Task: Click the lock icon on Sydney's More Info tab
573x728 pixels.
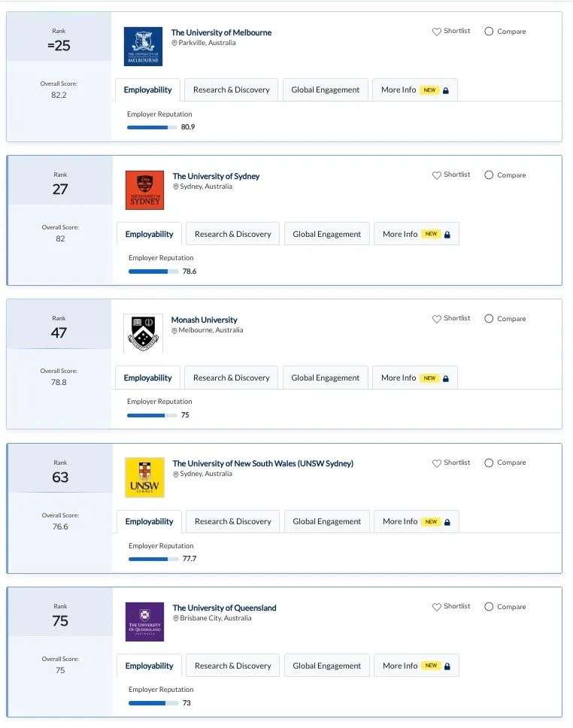Action: 447,235
